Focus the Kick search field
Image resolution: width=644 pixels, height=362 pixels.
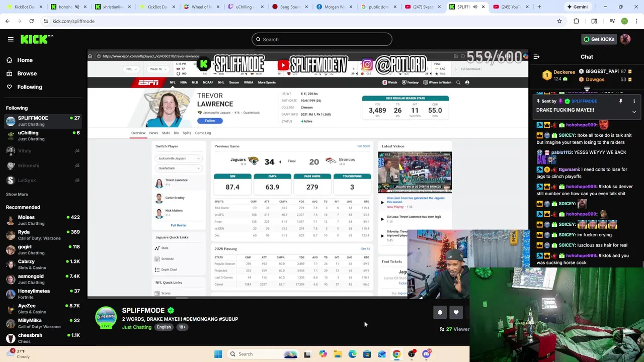(x=322, y=39)
